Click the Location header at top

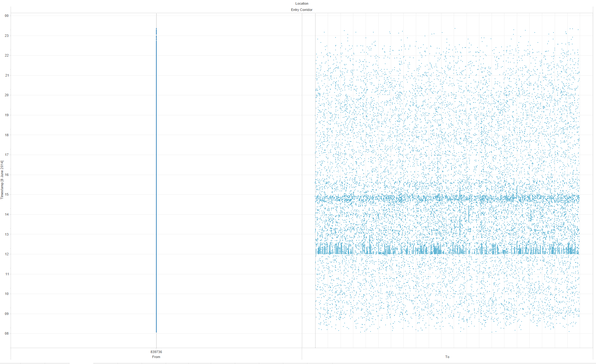(x=301, y=3)
